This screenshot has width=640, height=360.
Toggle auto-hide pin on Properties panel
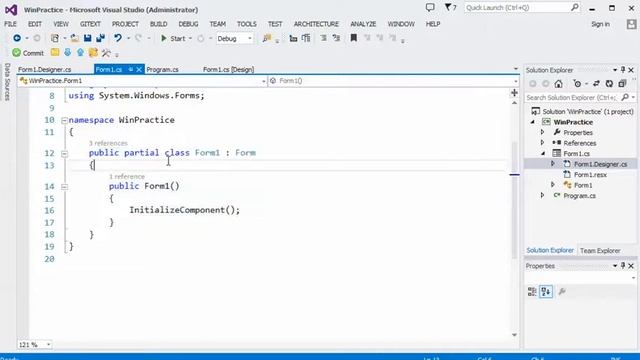point(623,266)
